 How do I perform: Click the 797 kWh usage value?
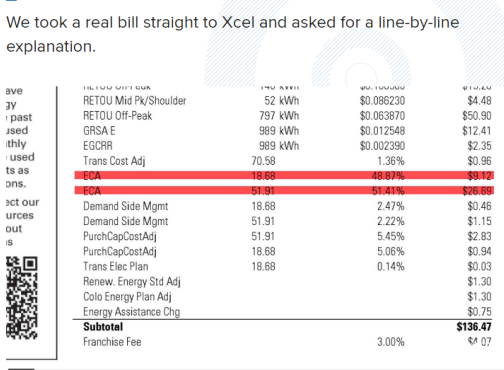point(279,116)
